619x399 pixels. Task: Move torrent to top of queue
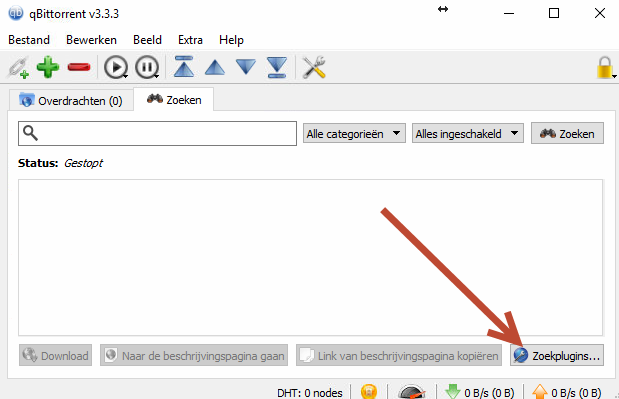184,67
